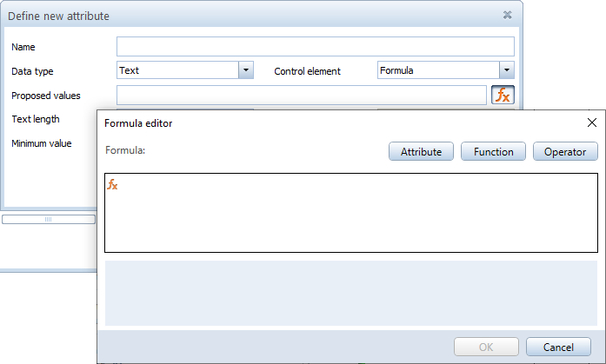Close the Formula editor window

[592, 123]
